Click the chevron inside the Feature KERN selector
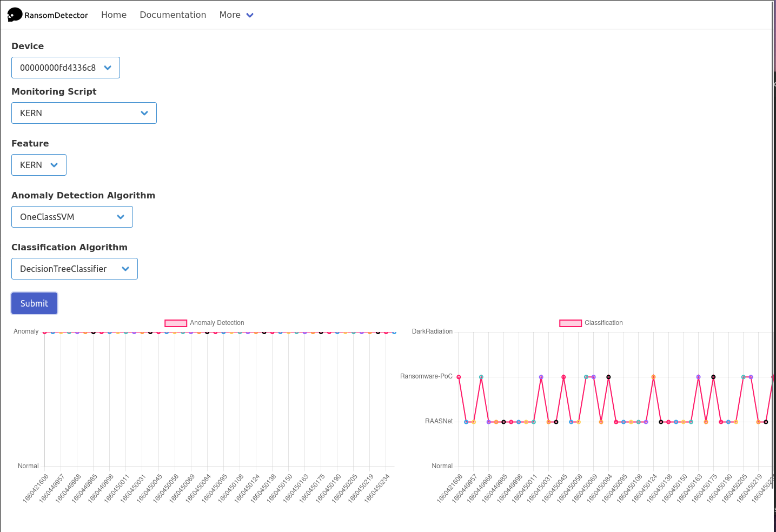Image resolution: width=776 pixels, height=532 pixels. click(52, 165)
